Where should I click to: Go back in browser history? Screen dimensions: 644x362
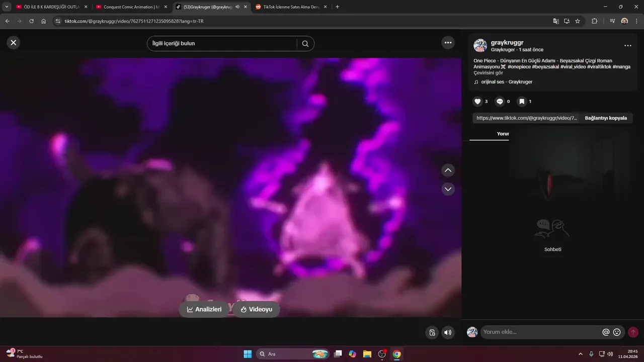click(7, 21)
